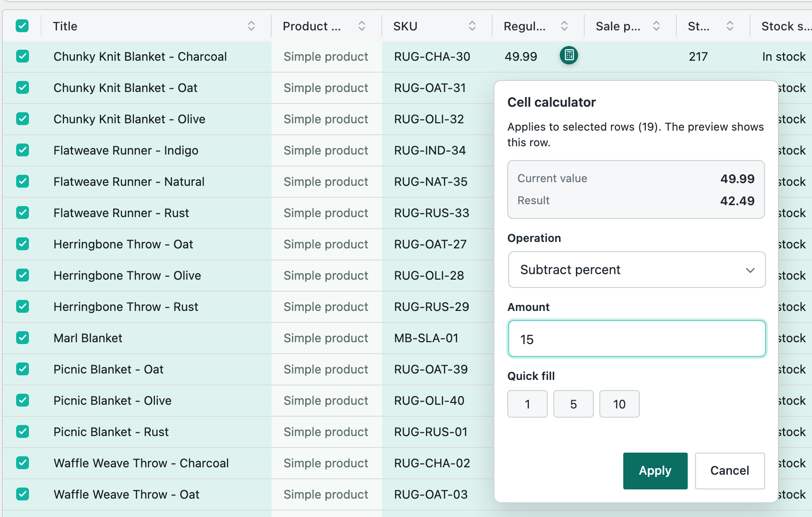Sort by the Stock column arrows

pyautogui.click(x=730, y=26)
